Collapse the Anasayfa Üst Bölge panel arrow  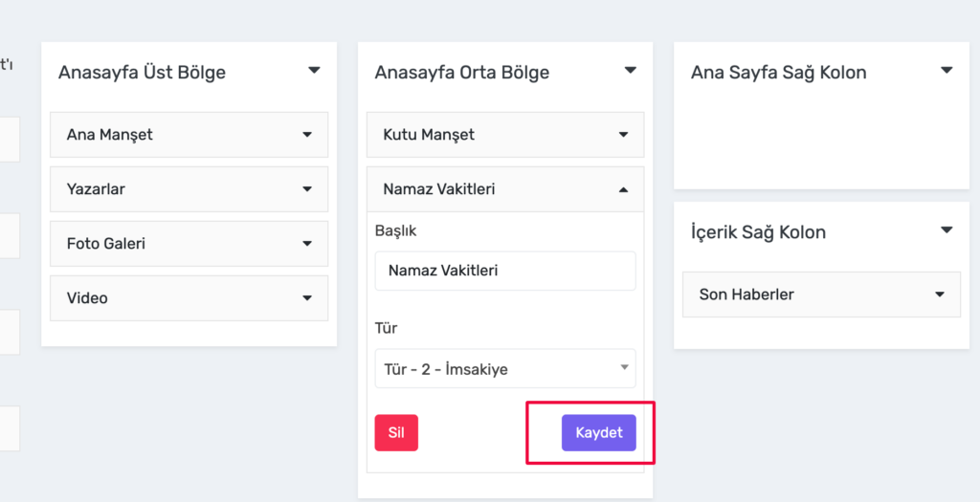tap(314, 71)
